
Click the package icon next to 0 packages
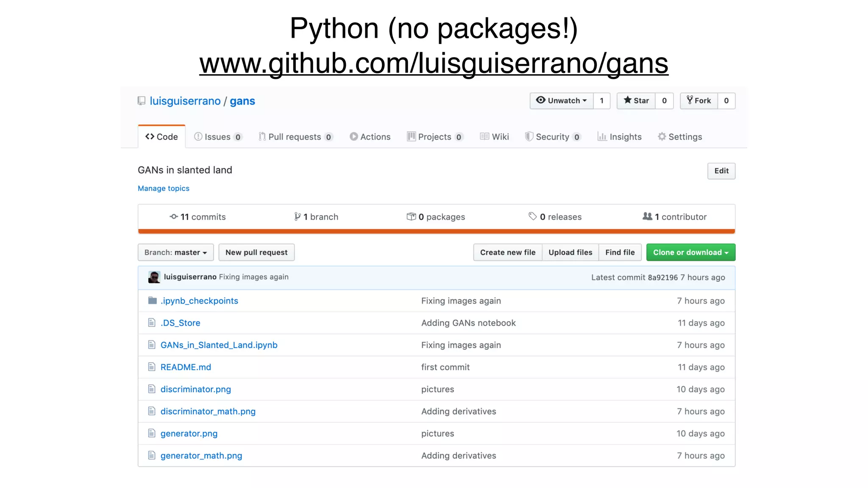411,216
